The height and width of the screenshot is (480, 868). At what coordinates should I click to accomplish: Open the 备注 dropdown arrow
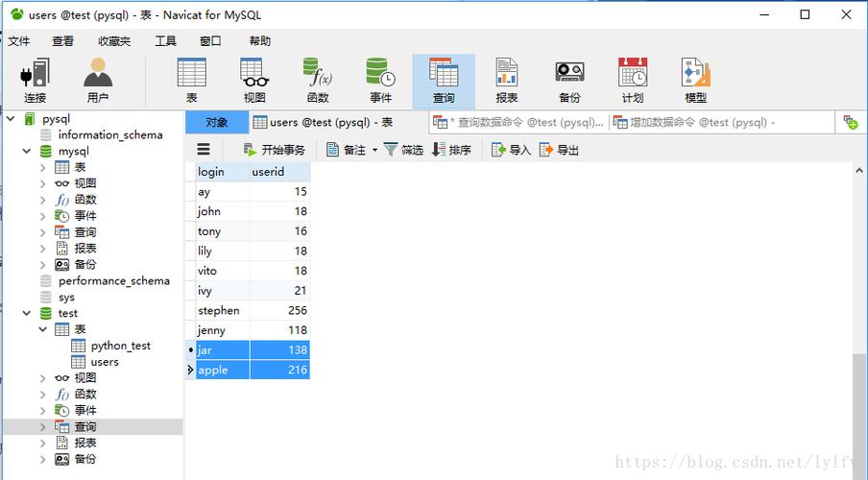[374, 150]
